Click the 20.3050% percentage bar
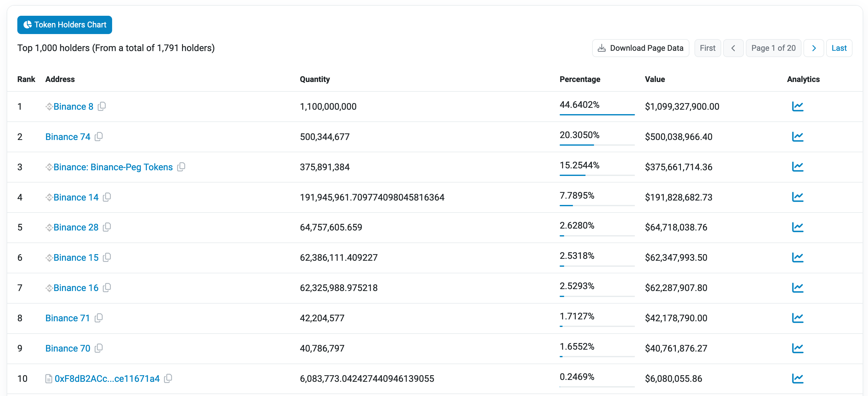868x396 pixels. pyautogui.click(x=597, y=145)
